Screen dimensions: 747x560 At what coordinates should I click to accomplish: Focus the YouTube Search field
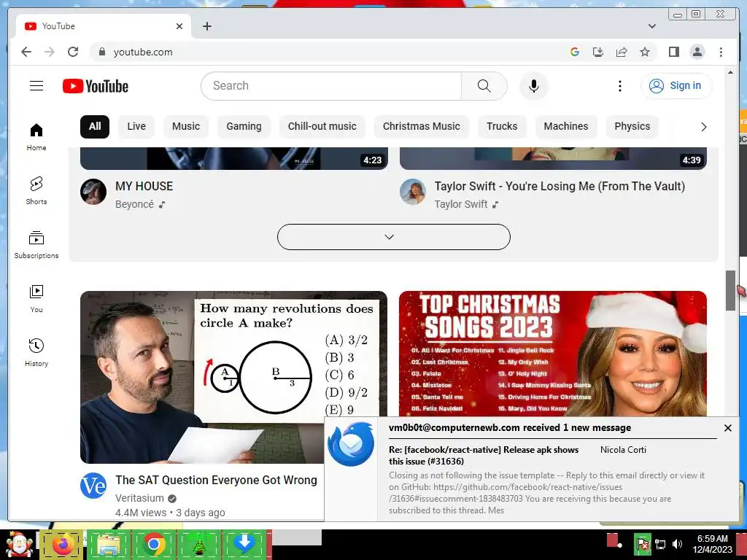(x=332, y=86)
